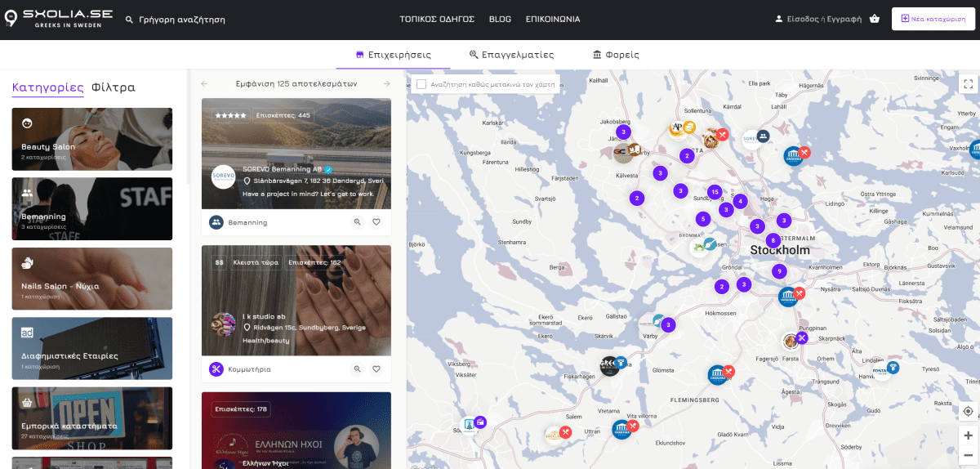The width and height of the screenshot is (980, 469).
Task: Open the Ελλήνων Ήχοι listing card
Action: tap(296, 431)
